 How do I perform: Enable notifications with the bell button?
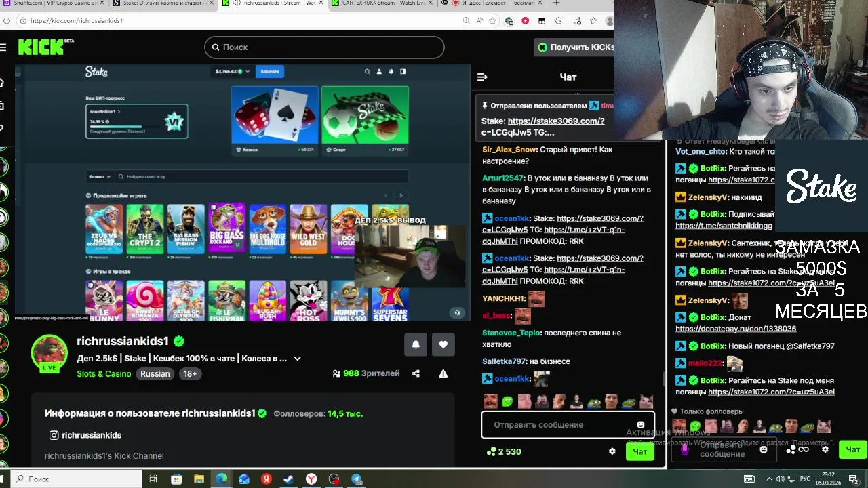click(x=416, y=344)
